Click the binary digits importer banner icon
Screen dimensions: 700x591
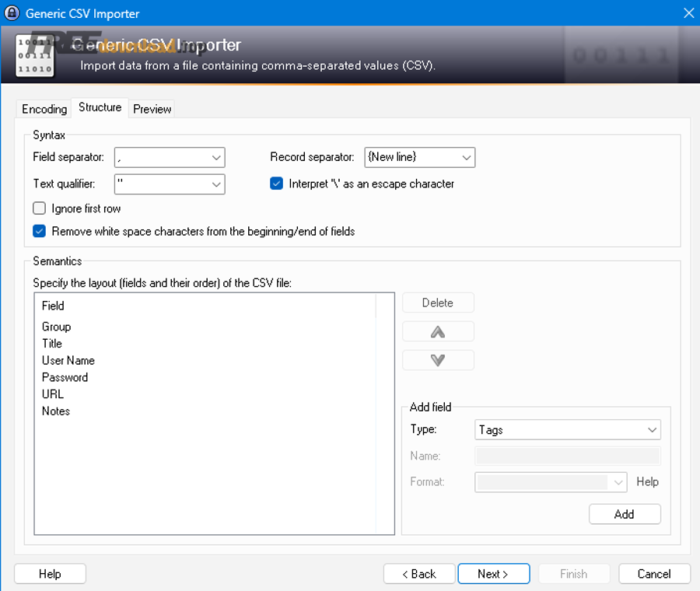35,55
